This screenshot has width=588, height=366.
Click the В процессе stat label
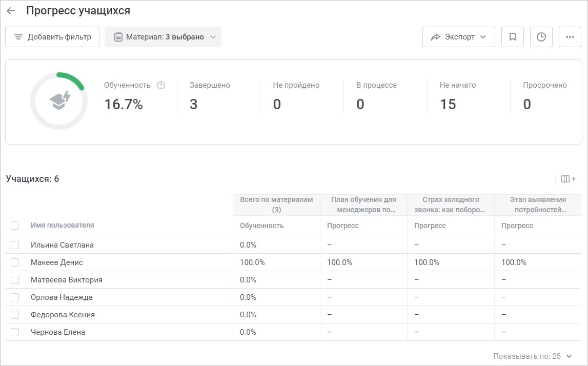376,85
